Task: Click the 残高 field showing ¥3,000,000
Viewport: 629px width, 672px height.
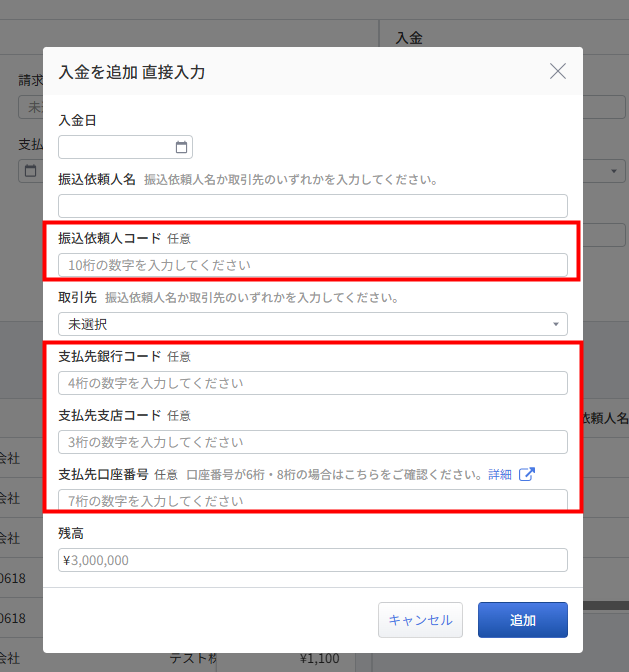Action: tap(312, 560)
